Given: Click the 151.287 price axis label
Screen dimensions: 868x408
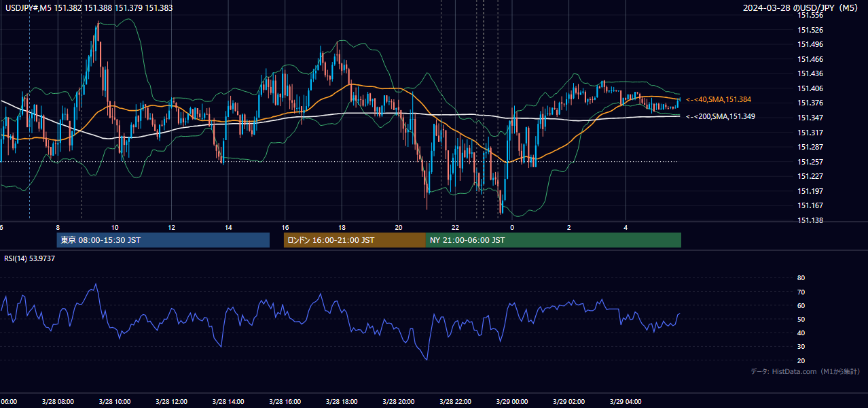Looking at the screenshot, I should pos(810,147).
